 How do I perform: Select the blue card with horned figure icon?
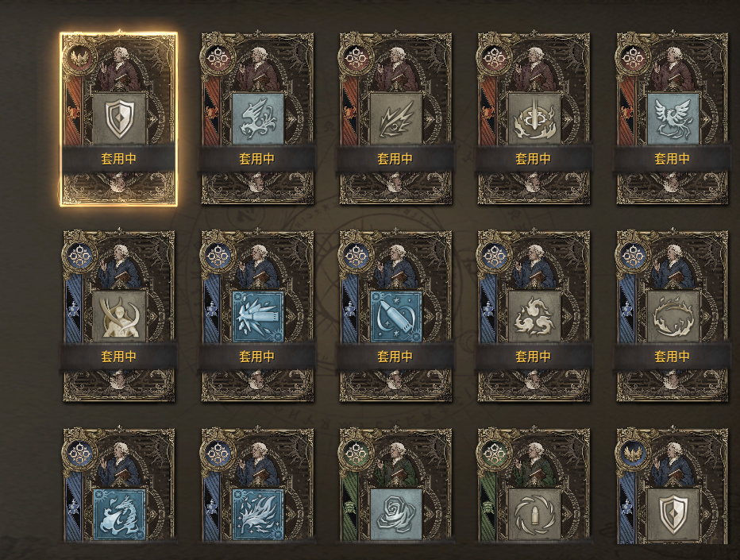click(118, 316)
